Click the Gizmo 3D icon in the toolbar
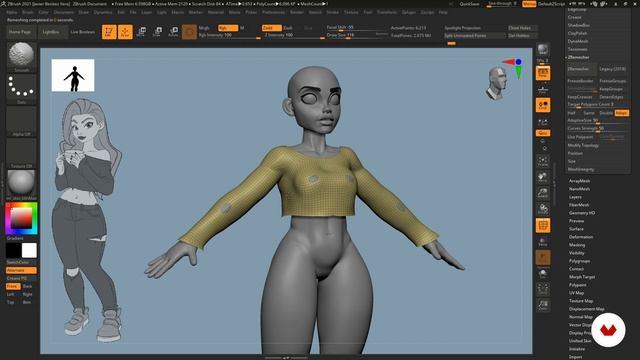The width and height of the screenshot is (640, 360). pos(189,32)
